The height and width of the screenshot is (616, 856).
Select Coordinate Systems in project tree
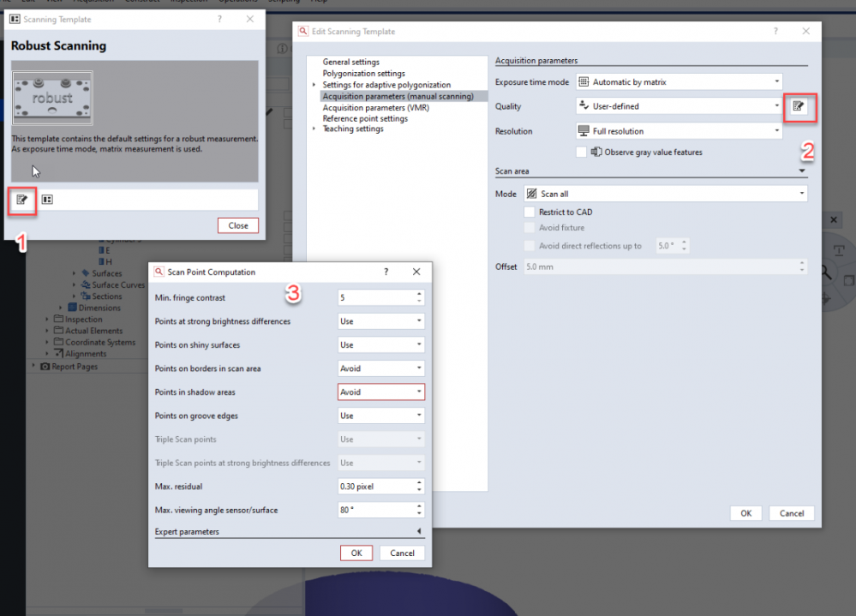coord(100,342)
